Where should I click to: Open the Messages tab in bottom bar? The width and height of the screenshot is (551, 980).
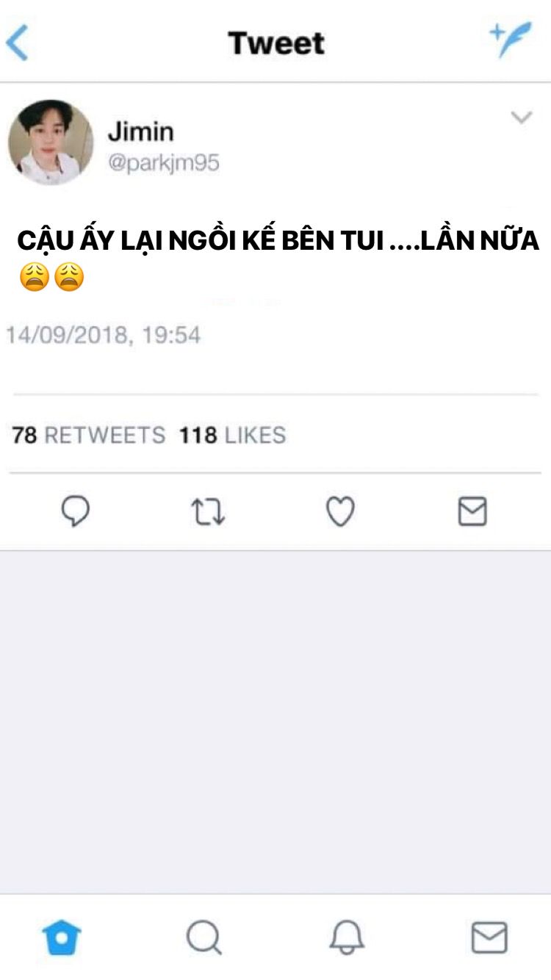pyautogui.click(x=489, y=937)
